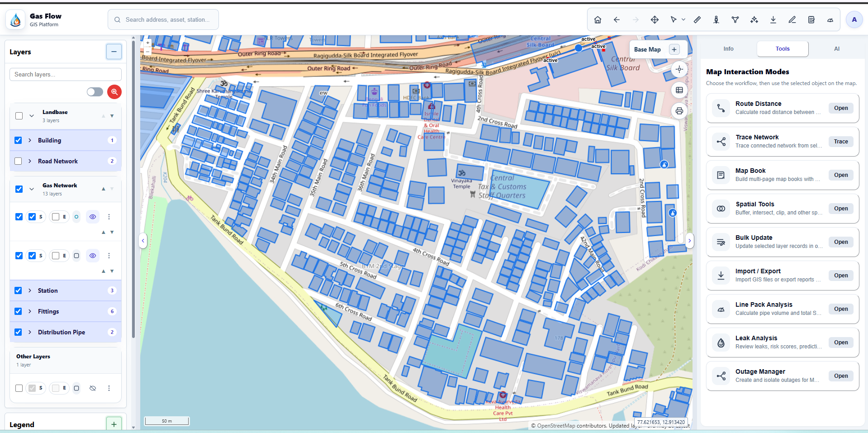Select the Tools tab
The image size is (868, 433).
[x=783, y=49]
